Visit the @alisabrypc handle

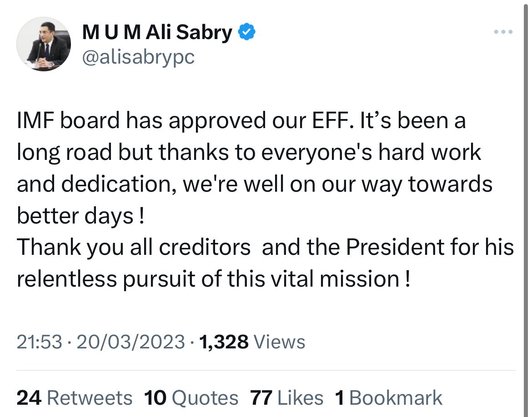[138, 57]
